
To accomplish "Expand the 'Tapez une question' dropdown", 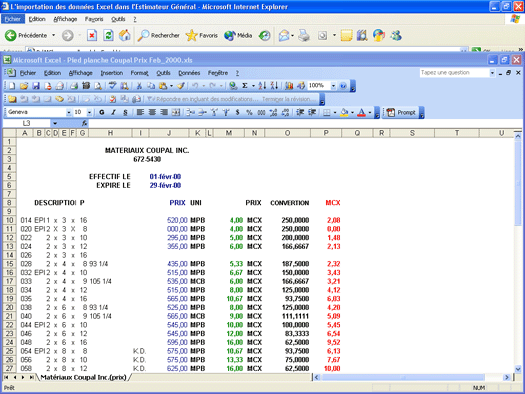I will tap(492, 73).
